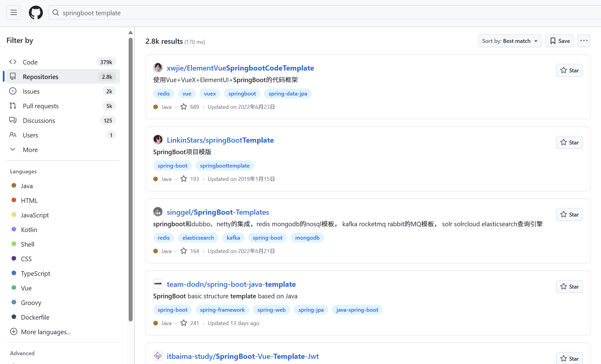The height and width of the screenshot is (364, 601).
Task: Click the springboottemplate topic tag
Action: click(x=225, y=166)
